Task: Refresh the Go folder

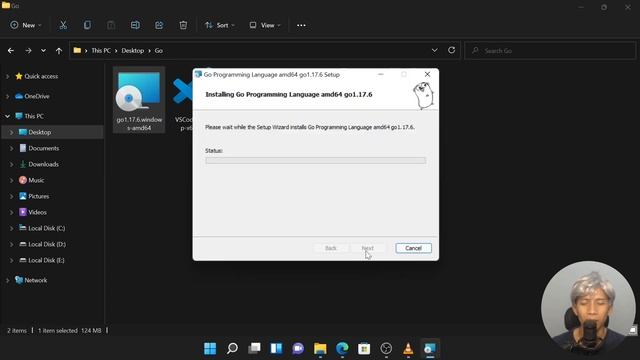Action: coord(451,50)
